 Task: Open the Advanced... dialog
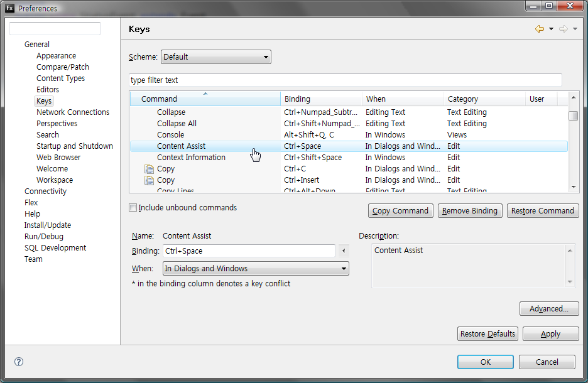click(549, 309)
